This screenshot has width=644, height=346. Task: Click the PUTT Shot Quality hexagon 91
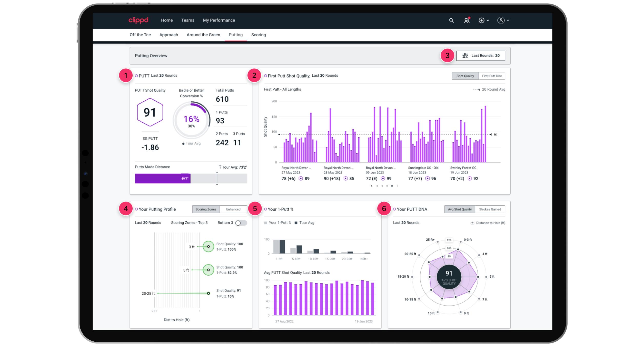pyautogui.click(x=150, y=112)
